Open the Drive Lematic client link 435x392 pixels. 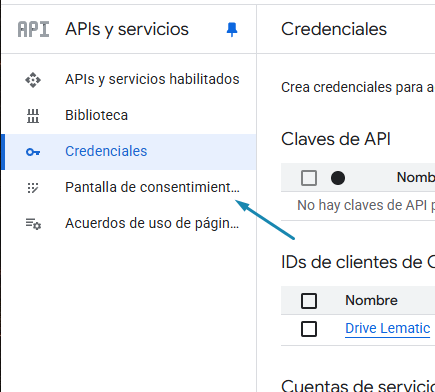click(387, 329)
